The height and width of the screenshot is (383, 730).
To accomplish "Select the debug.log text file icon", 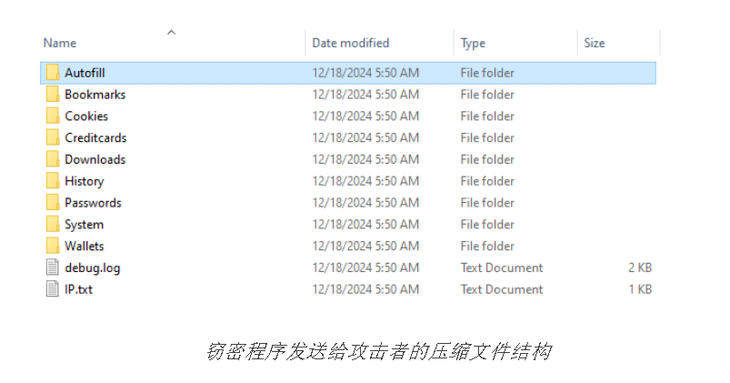I will point(52,268).
